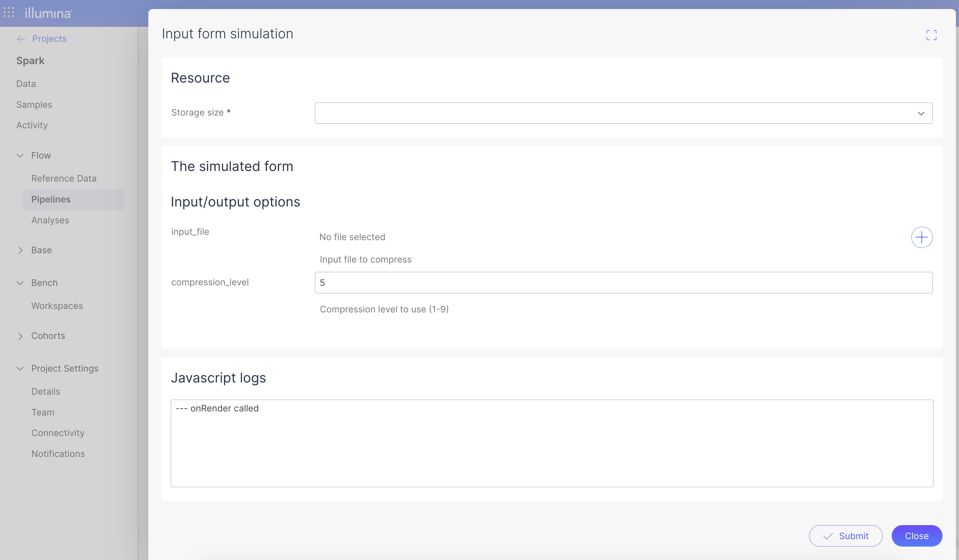Open the app grid launcher icon
959x560 pixels.
tap(9, 12)
